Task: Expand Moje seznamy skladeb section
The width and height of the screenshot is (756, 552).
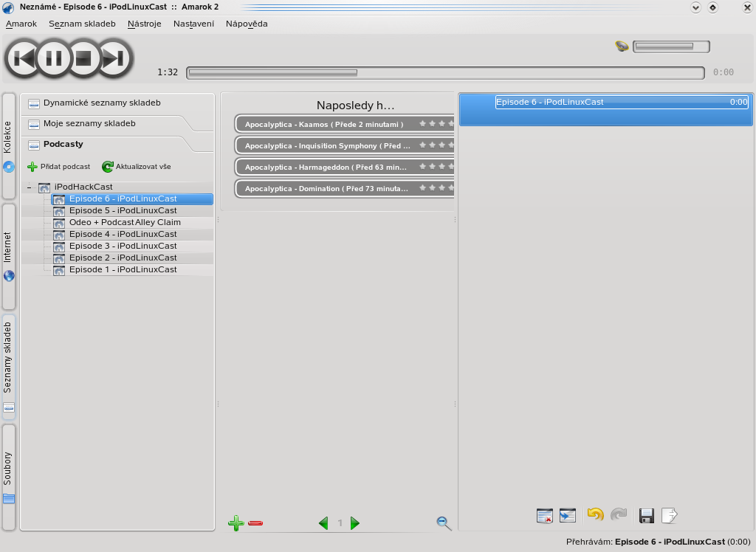Action: click(89, 124)
